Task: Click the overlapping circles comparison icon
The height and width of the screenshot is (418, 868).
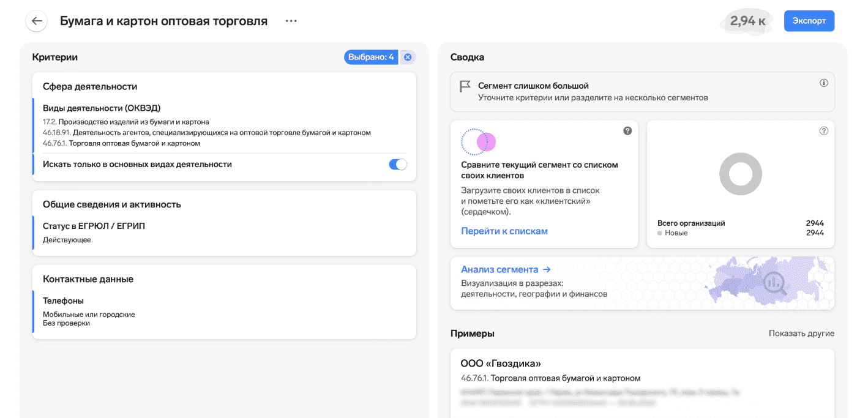Action: (x=478, y=142)
